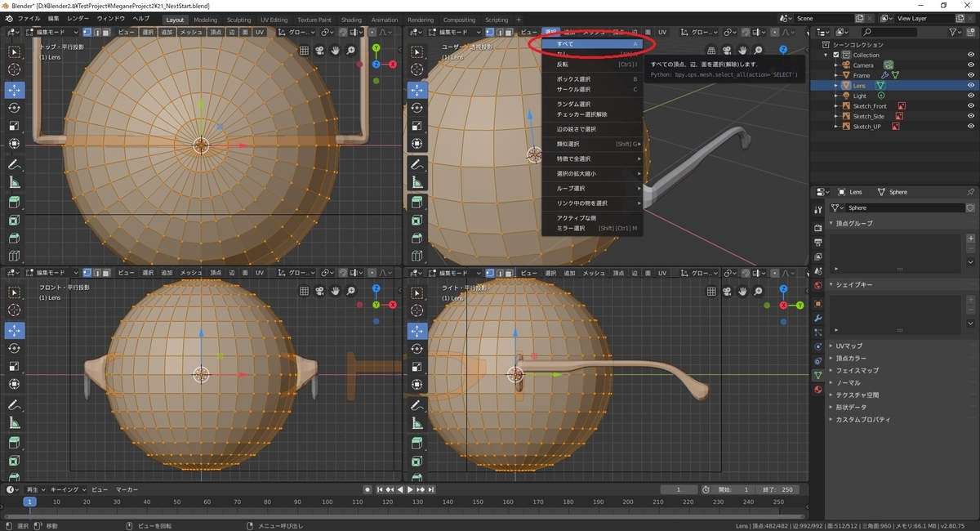
Task: Enable face select mode in Top viewport header
Action: [x=107, y=32]
